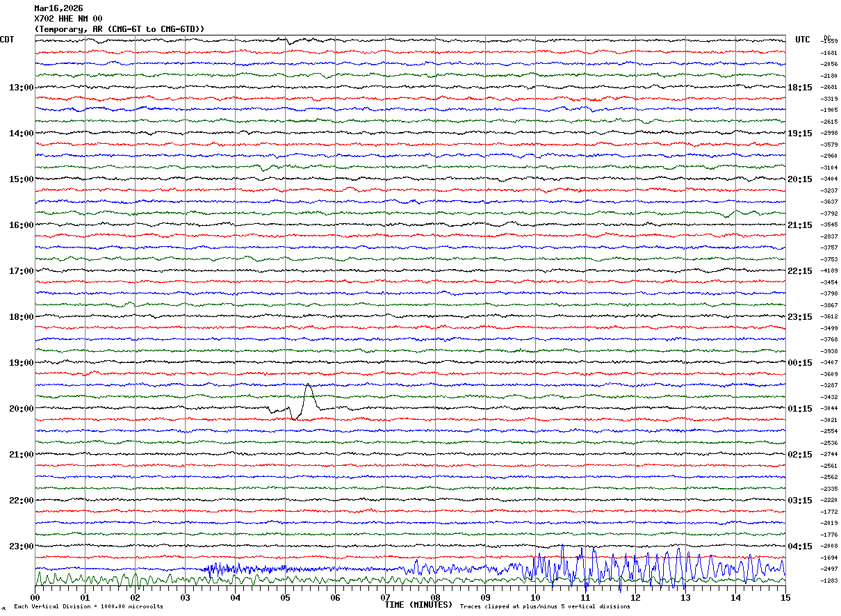841x616 pixels.
Task: Click the DC offset value "-3044"
Action: click(x=829, y=409)
